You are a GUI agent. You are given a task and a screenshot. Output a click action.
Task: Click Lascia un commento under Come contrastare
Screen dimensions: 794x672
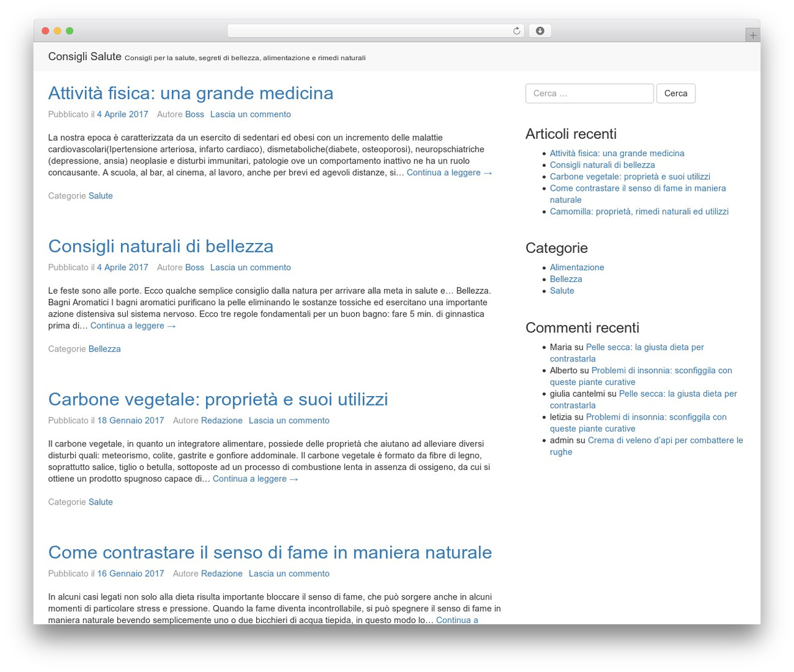coord(289,573)
